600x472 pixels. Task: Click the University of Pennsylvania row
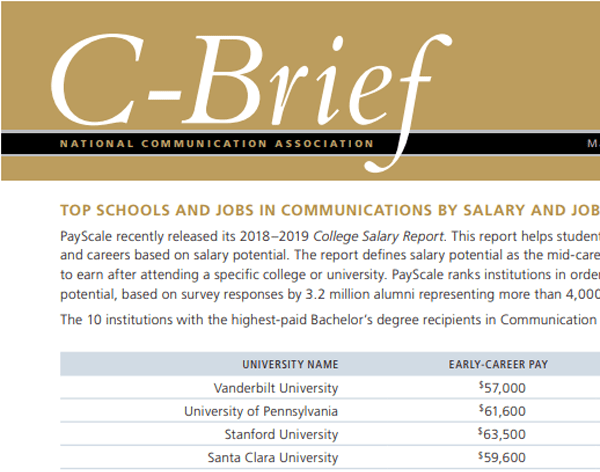(330, 411)
